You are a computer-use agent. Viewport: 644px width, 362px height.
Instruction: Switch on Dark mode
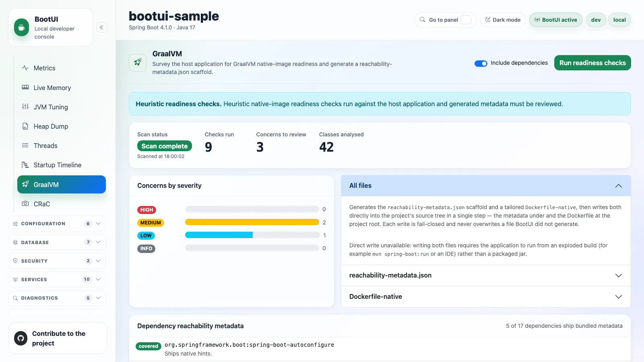[503, 20]
